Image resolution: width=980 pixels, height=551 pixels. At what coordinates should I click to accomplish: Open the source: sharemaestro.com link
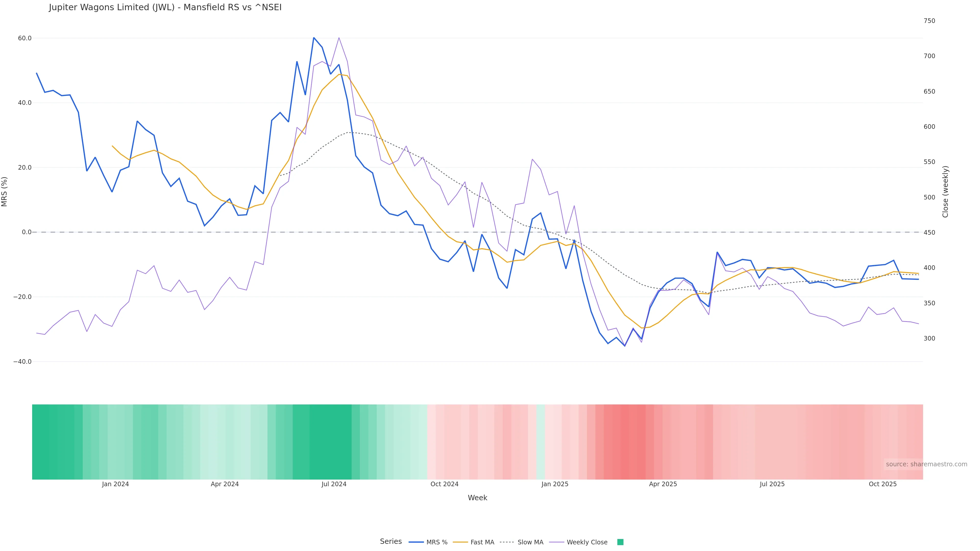tap(926, 464)
